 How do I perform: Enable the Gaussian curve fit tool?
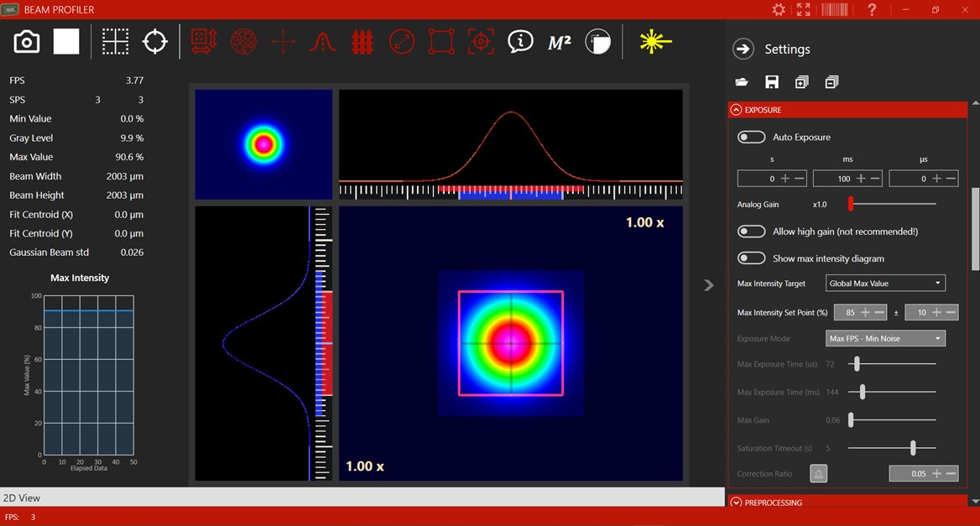point(322,42)
